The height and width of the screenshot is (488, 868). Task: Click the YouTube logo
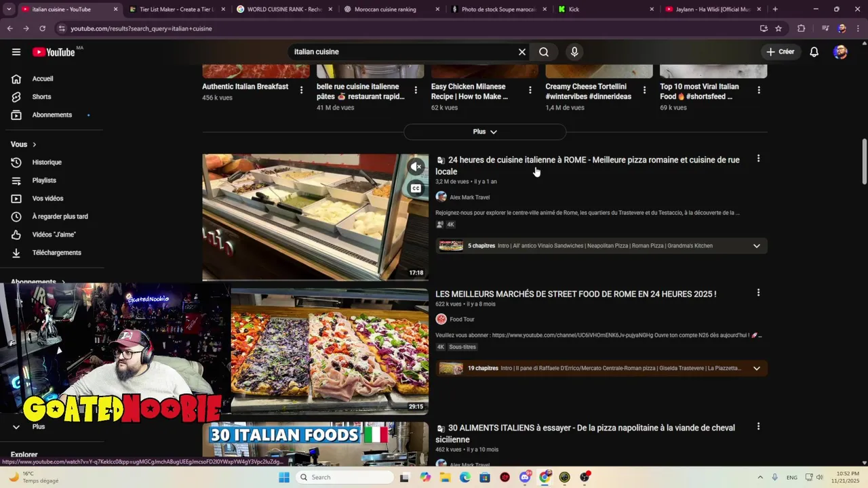(x=54, y=52)
